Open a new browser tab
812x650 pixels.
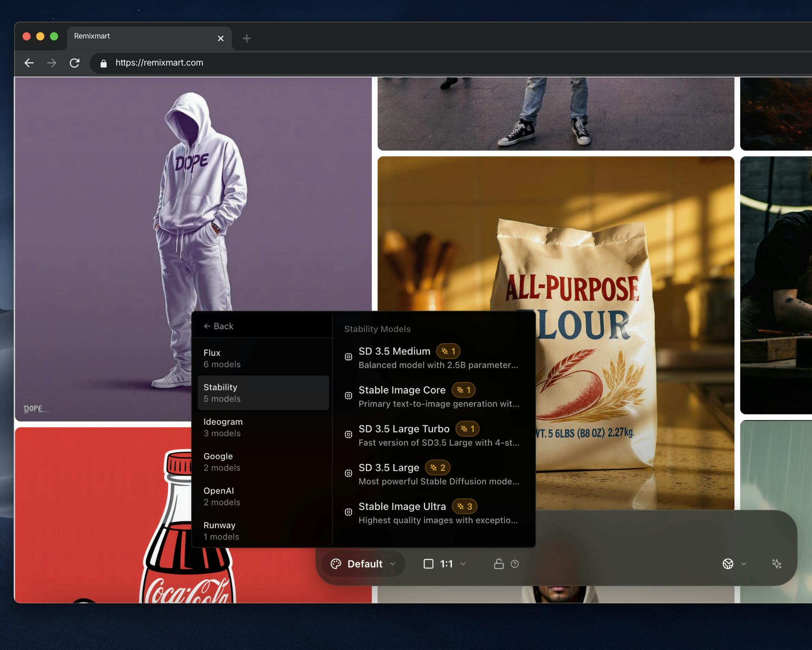247,39
